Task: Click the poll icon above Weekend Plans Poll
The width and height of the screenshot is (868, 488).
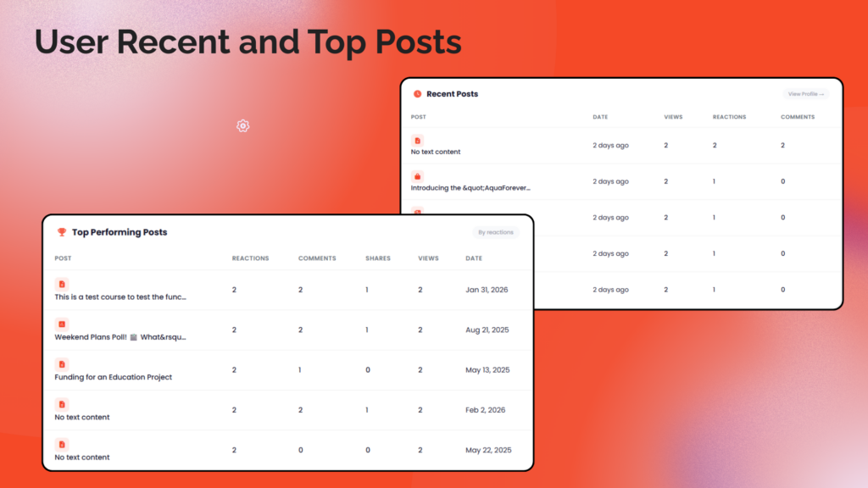Action: coord(61,324)
